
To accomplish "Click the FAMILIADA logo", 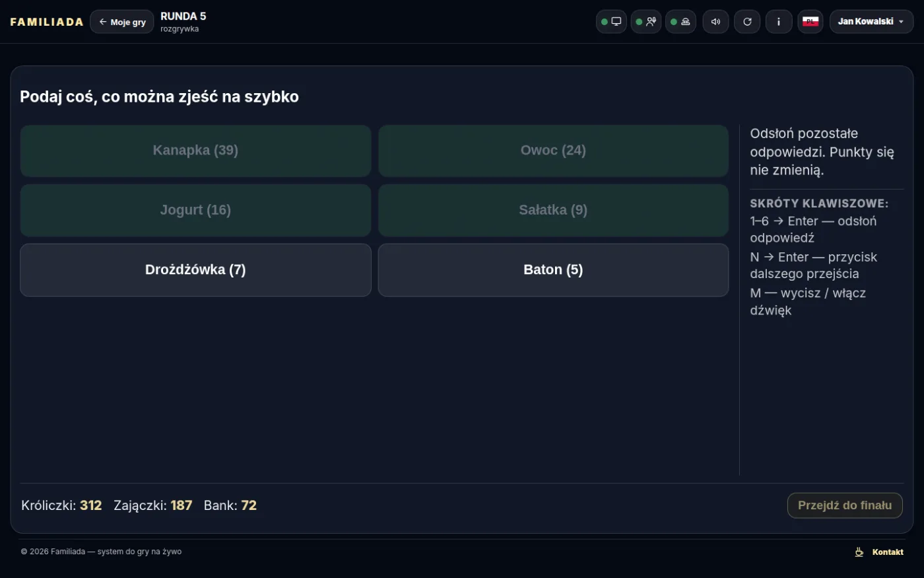I will pyautogui.click(x=47, y=22).
